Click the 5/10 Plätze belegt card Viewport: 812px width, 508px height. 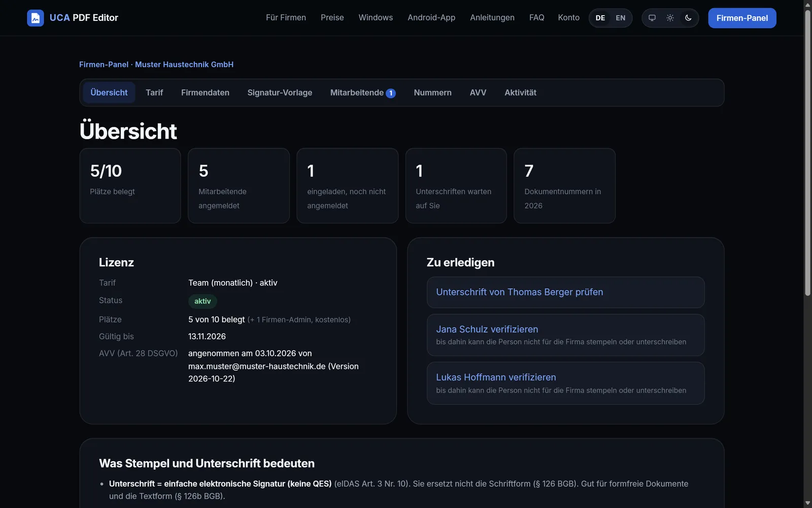[130, 185]
